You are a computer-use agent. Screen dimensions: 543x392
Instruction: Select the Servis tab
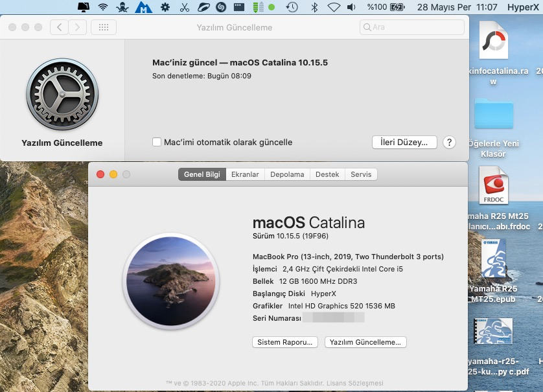(x=361, y=174)
